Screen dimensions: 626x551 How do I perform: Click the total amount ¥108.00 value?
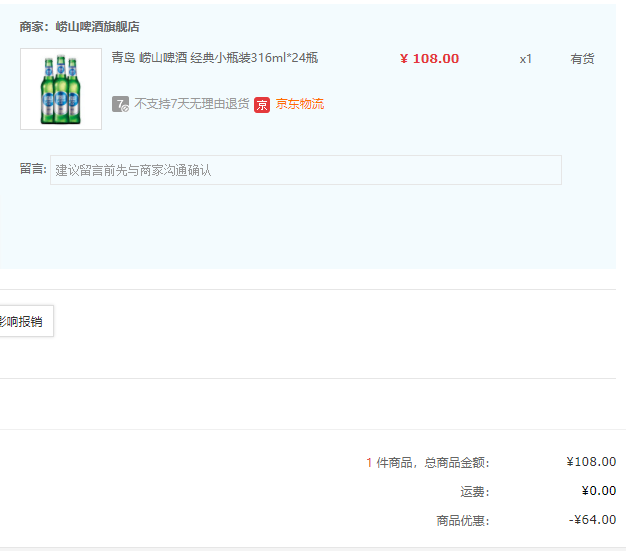point(591,462)
